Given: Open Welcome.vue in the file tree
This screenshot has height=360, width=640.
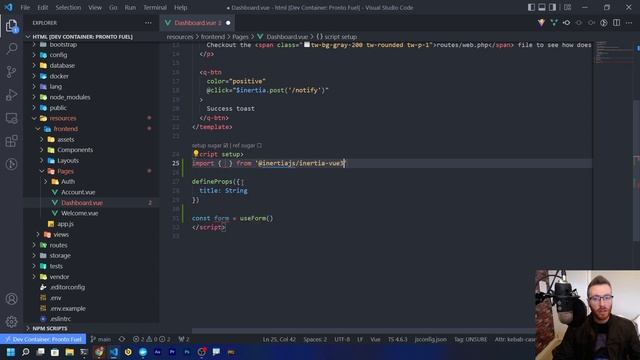Looking at the screenshot, I should [80, 213].
